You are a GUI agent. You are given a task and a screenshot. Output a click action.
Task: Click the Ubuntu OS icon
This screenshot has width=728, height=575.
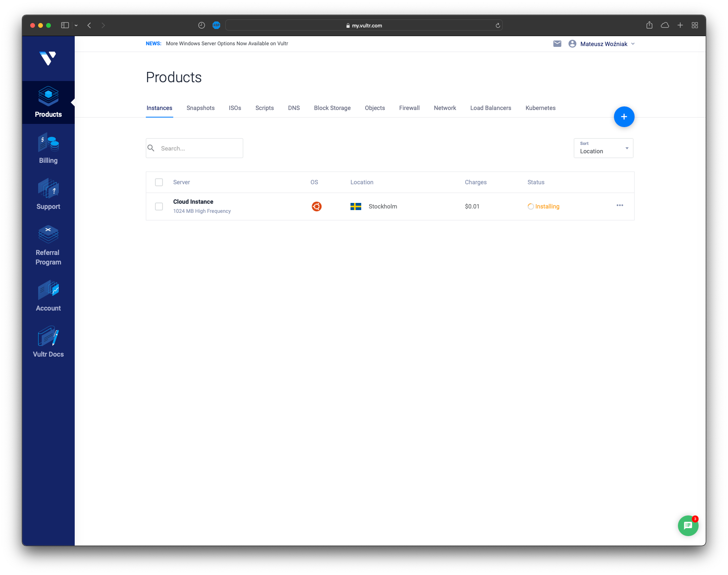click(317, 206)
